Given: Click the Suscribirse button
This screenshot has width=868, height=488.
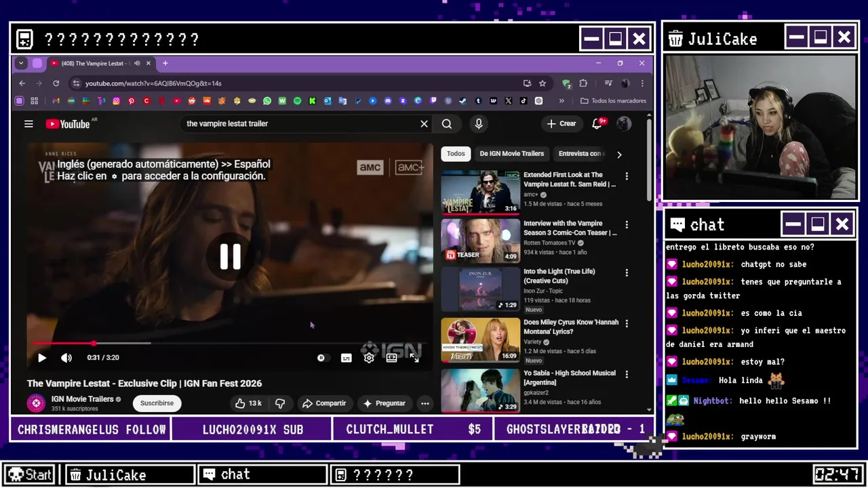Looking at the screenshot, I should [157, 403].
